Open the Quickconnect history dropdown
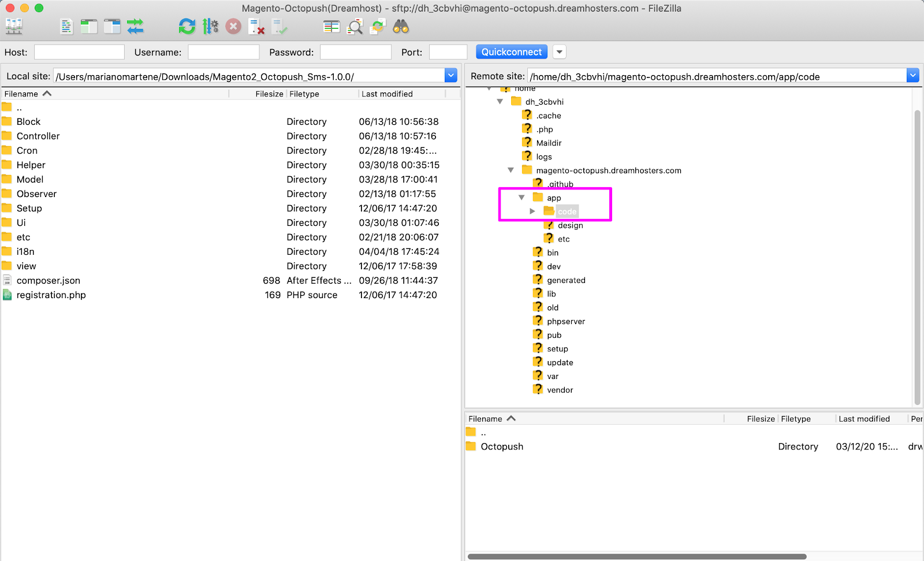This screenshot has height=561, width=924. pos(559,52)
